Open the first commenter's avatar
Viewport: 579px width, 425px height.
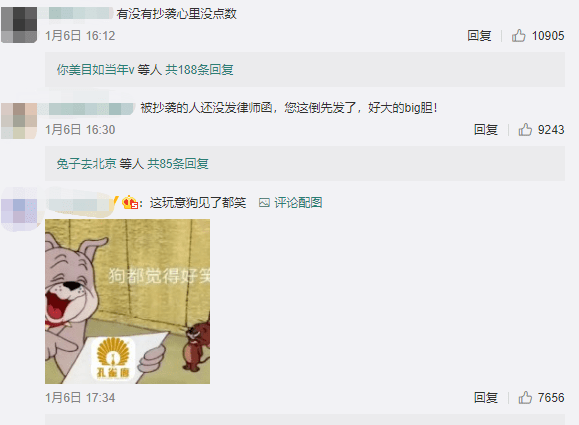(19, 25)
